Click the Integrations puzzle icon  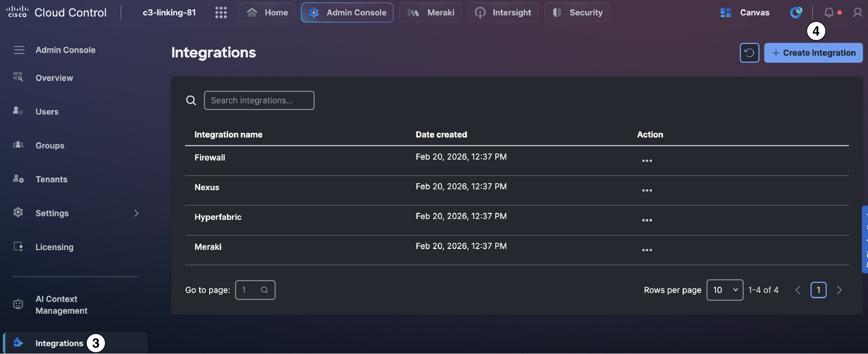click(x=18, y=342)
